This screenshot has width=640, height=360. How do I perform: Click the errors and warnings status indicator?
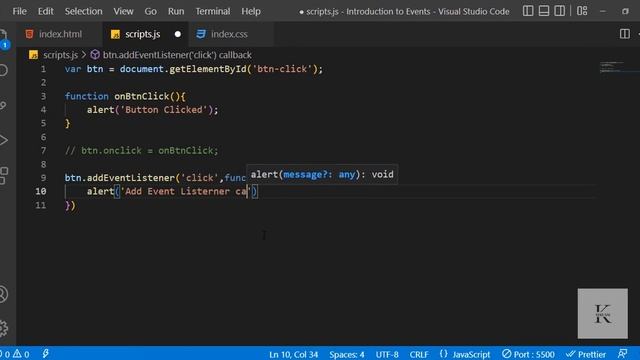[15, 354]
